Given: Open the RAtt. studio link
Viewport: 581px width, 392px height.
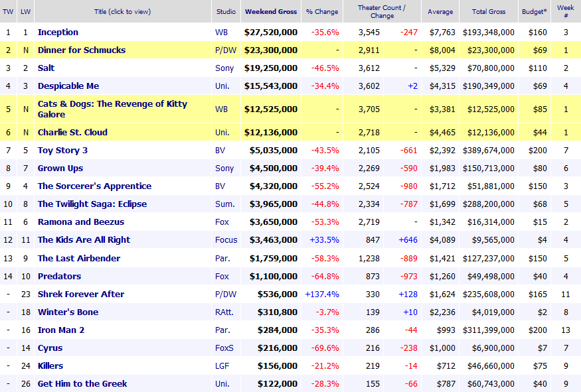Looking at the screenshot, I should (x=224, y=312).
